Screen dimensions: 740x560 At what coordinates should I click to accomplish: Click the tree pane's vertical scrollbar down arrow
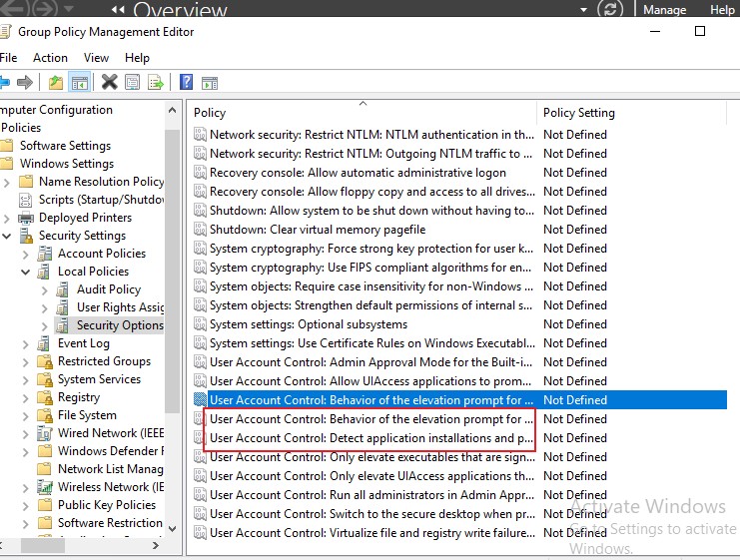click(172, 529)
